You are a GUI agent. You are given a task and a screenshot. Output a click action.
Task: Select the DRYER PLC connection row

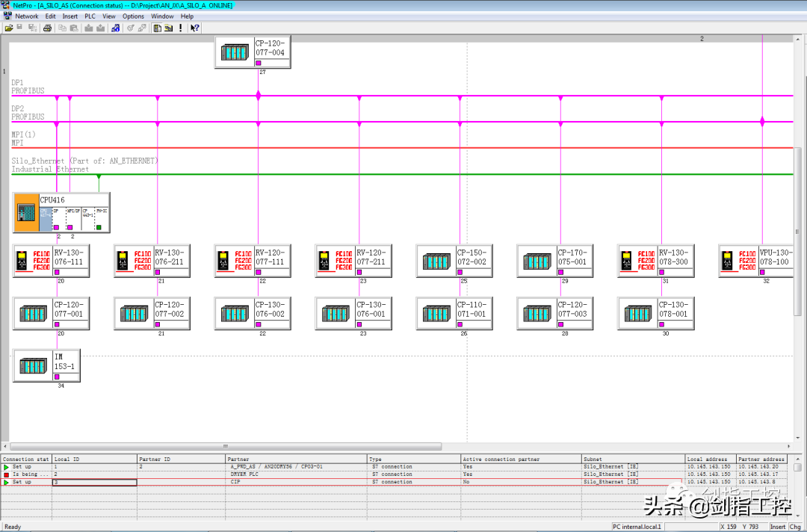(295, 474)
